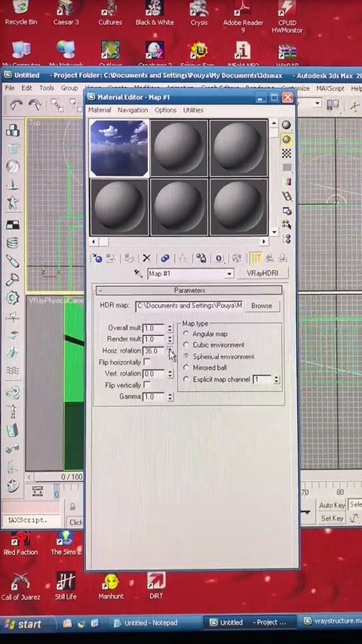Enable Flip horizontally checkbox

(x=147, y=362)
